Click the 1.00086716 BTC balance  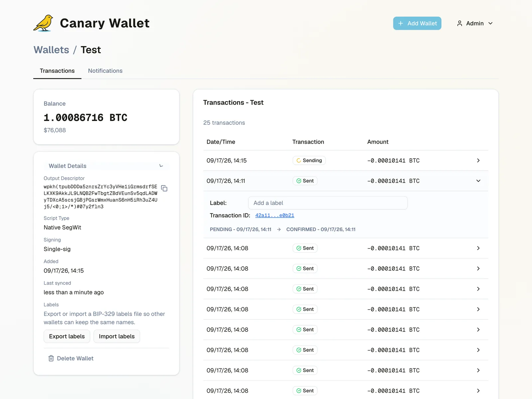(85, 118)
